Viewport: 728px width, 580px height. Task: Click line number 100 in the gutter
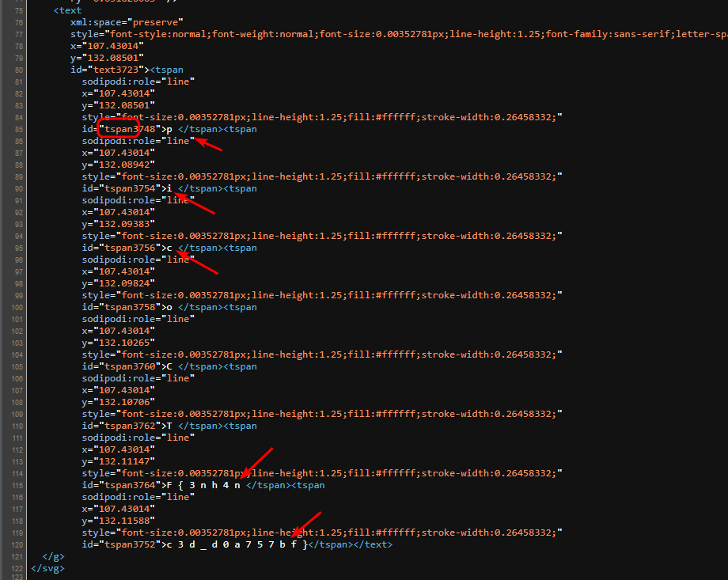point(16,307)
